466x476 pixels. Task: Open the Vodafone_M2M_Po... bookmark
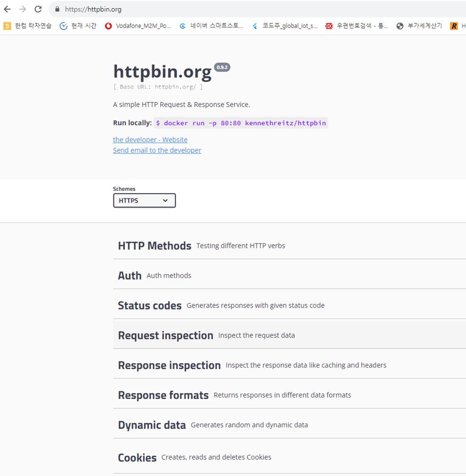(138, 26)
